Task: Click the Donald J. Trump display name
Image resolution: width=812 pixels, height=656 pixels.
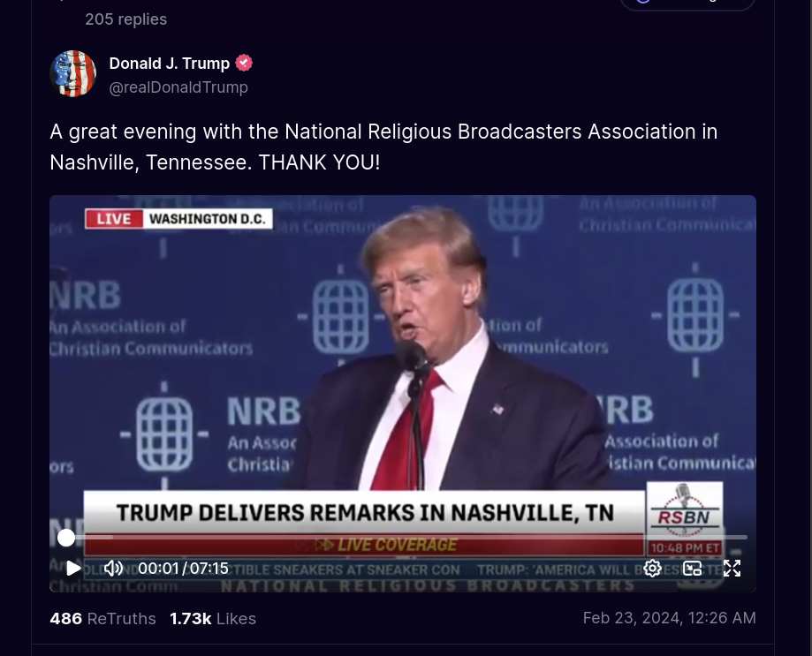Action: point(170,63)
